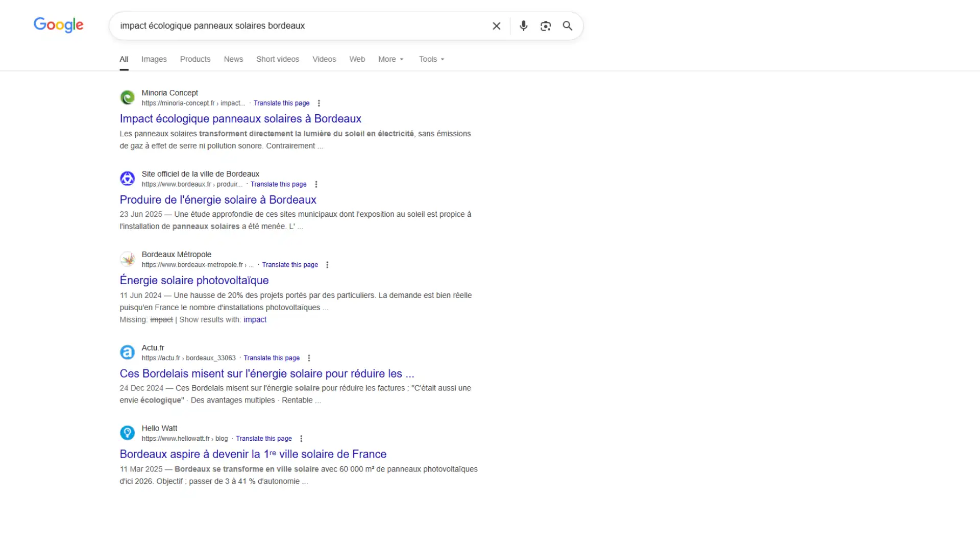This screenshot has width=980, height=551.
Task: Click the Bordeaux Métropole favicon
Action: click(x=127, y=259)
